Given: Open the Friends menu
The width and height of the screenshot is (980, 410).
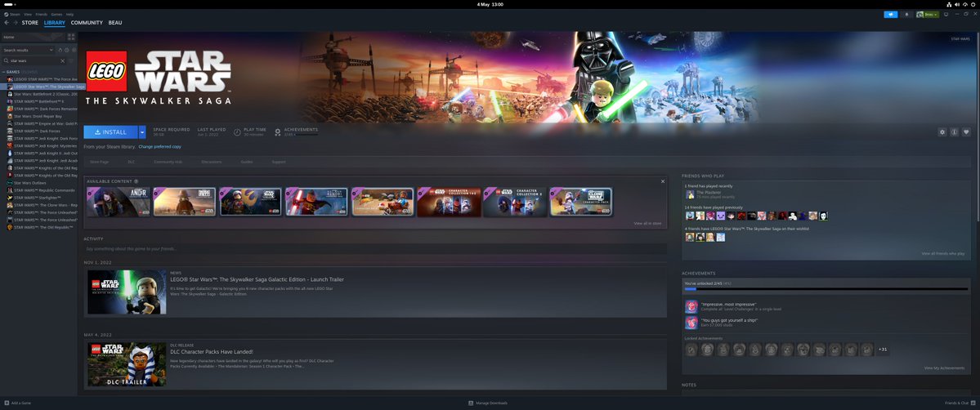Looking at the screenshot, I should [41, 14].
